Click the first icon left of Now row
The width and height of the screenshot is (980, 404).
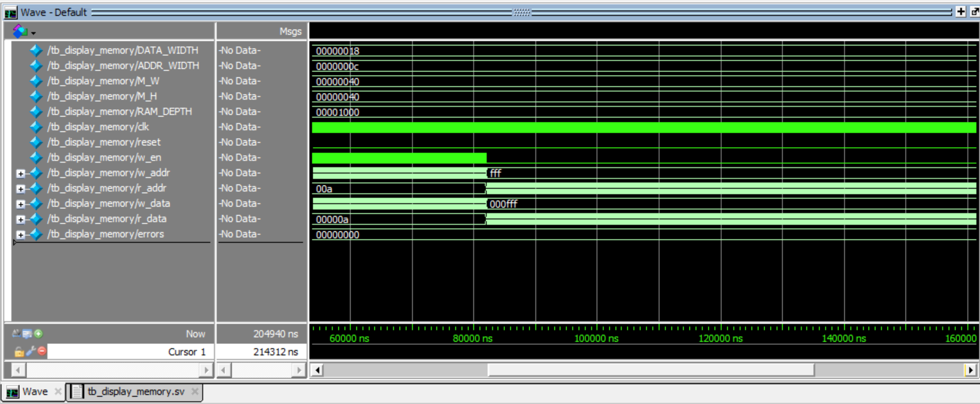coord(16,334)
